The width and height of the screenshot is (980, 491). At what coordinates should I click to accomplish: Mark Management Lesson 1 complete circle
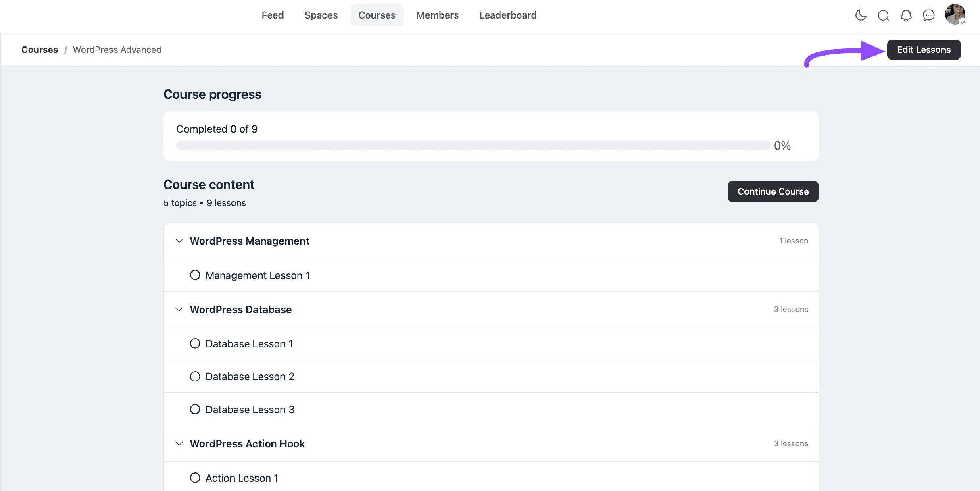coord(195,275)
